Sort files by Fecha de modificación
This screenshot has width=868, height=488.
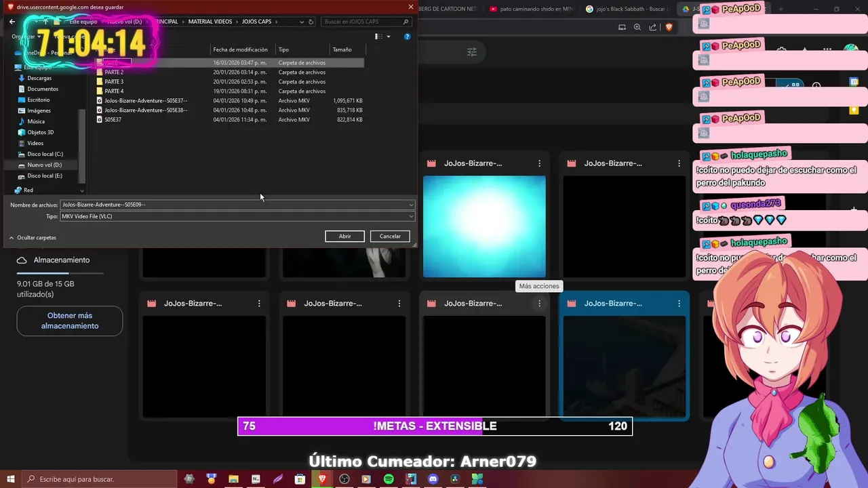click(x=242, y=49)
